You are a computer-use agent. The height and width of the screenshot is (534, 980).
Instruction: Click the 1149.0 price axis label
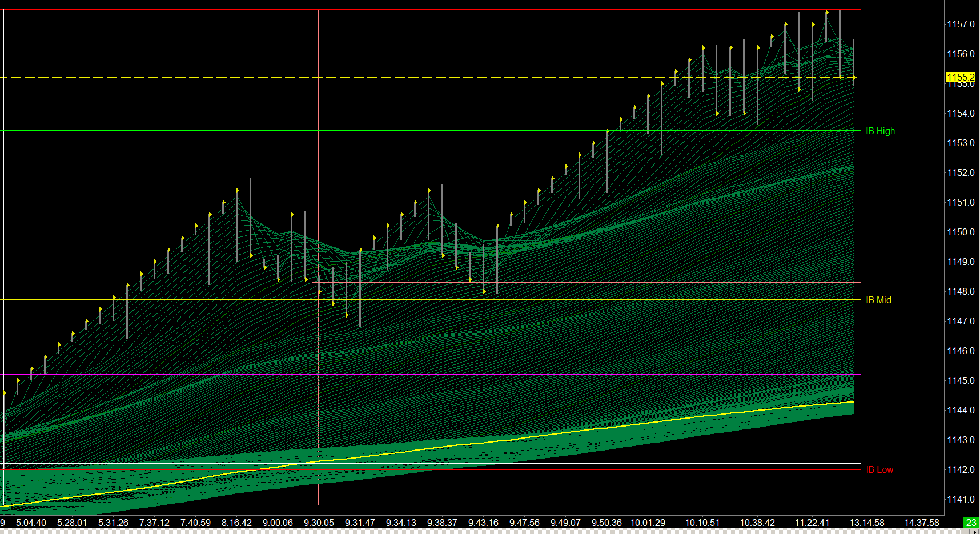[961, 262]
